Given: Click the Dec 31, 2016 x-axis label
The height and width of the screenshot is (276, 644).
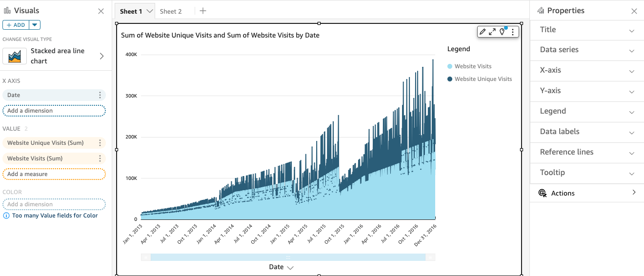Looking at the screenshot, I should (x=426, y=234).
